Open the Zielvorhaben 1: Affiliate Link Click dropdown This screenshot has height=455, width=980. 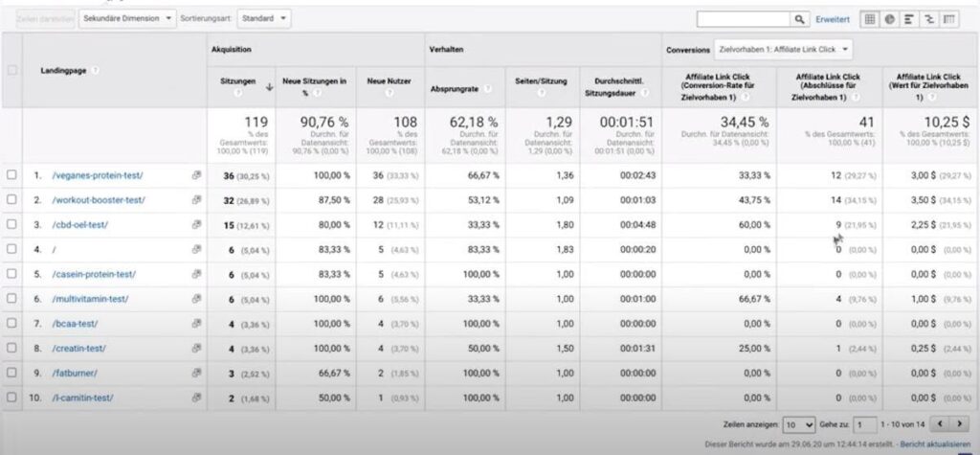(x=783, y=48)
